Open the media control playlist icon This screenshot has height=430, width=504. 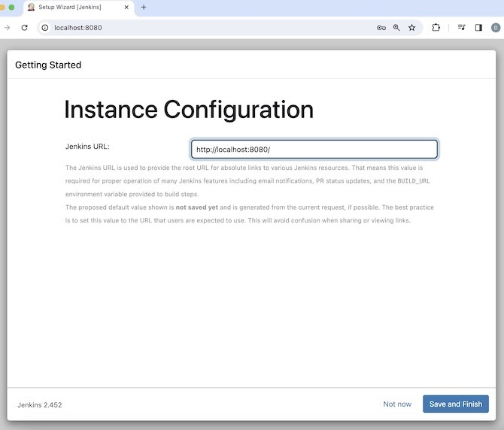click(462, 28)
